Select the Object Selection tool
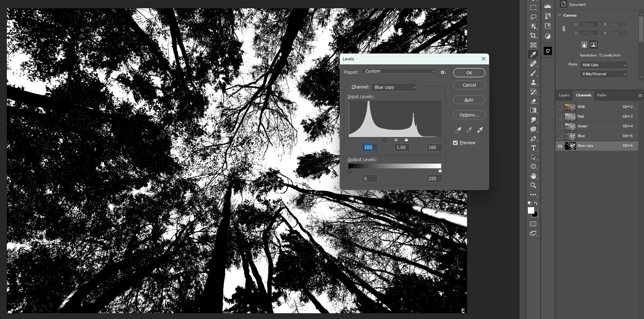Image resolution: width=644 pixels, height=319 pixels. tap(533, 26)
